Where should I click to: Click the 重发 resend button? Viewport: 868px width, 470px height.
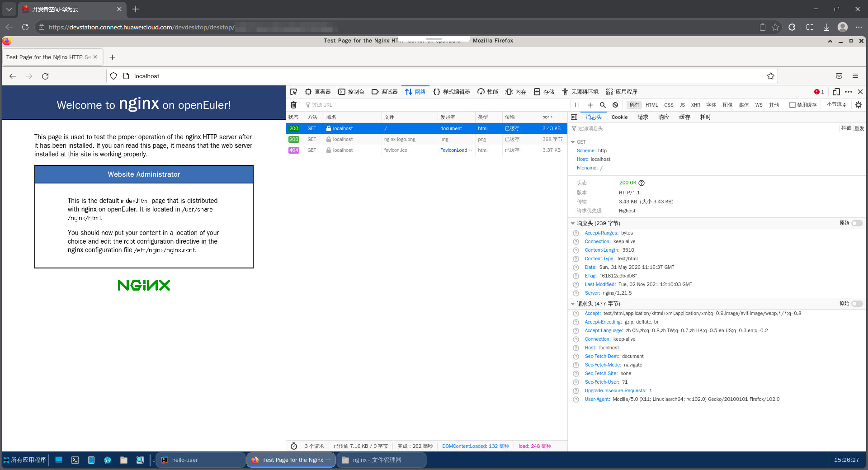pyautogui.click(x=859, y=128)
